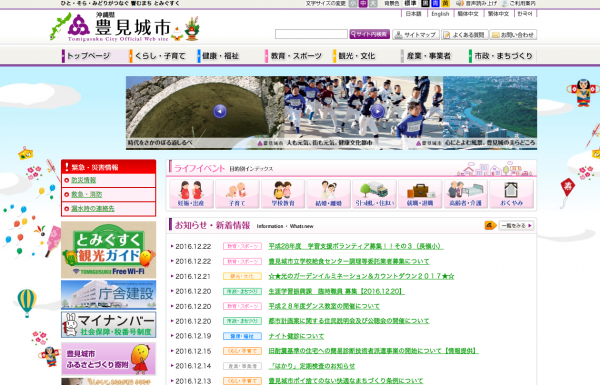Open the 就職・退職 briefcase icon
The image size is (600, 385).
420,194
